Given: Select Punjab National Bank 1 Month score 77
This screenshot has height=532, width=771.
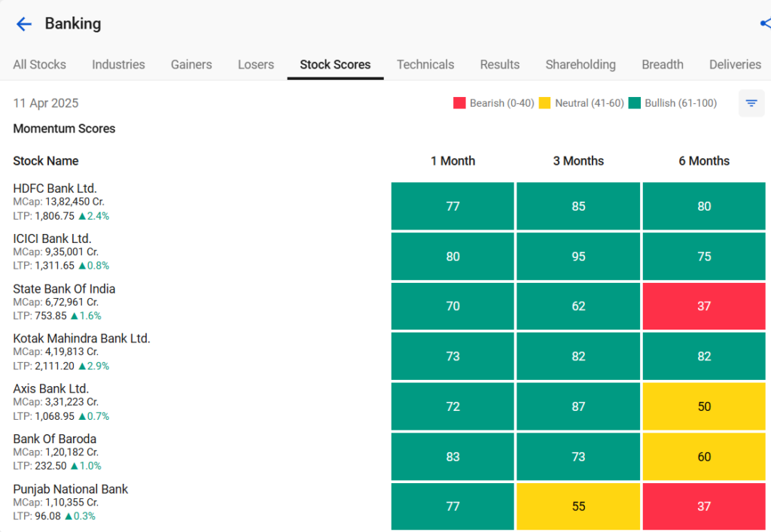Looking at the screenshot, I should click(x=453, y=506).
